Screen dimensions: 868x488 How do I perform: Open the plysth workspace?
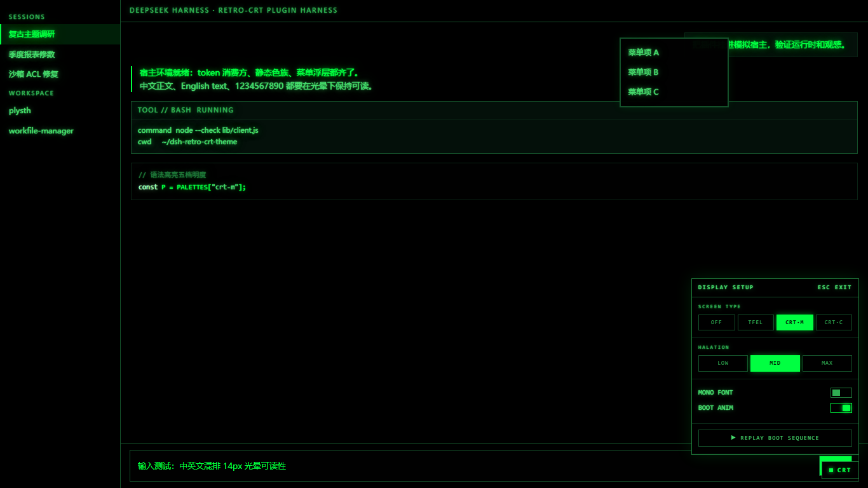[60, 111]
